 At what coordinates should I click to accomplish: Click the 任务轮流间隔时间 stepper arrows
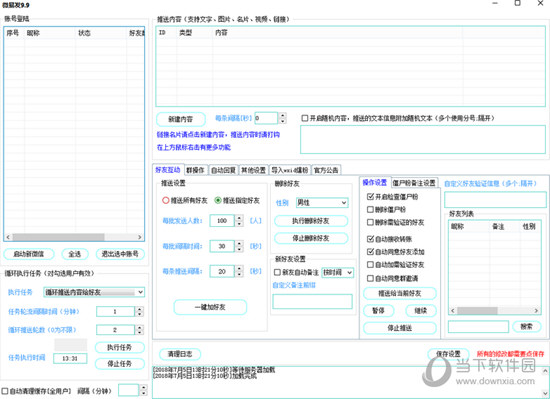(x=140, y=311)
